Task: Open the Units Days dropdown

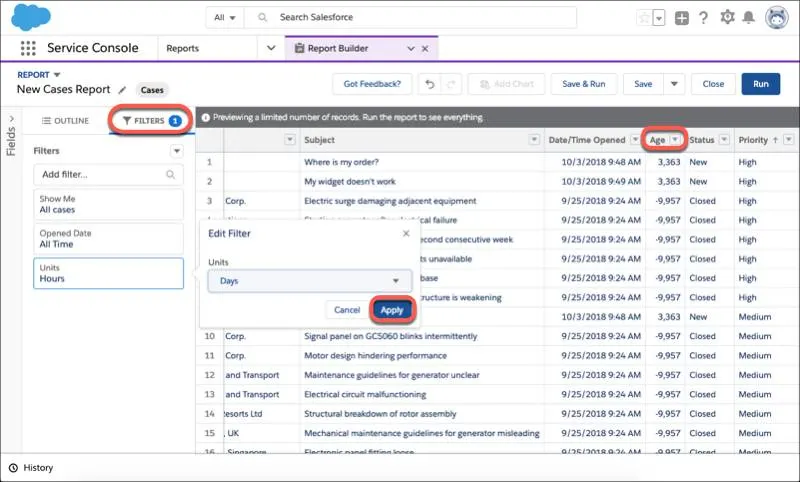Action: point(310,281)
